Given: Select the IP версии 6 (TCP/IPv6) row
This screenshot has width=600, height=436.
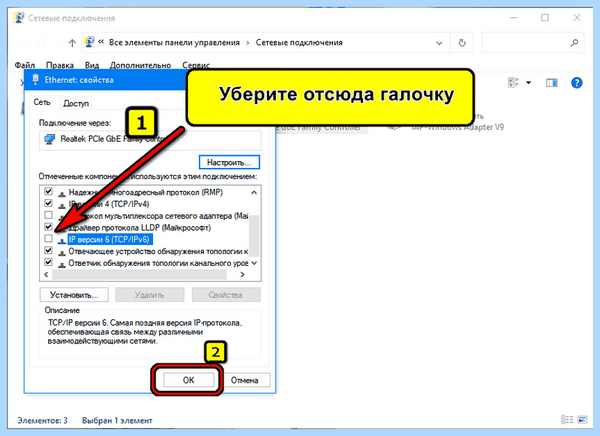Looking at the screenshot, I should click(x=109, y=239).
